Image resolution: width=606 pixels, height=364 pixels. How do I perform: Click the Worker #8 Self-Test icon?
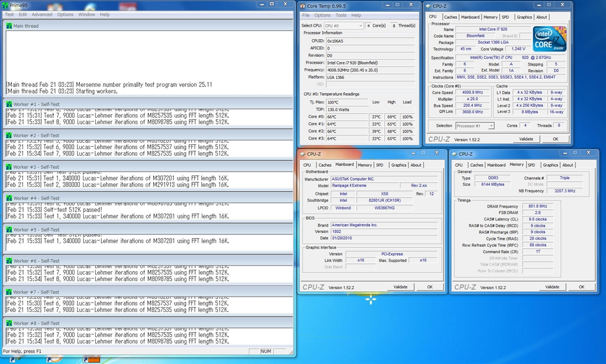[9, 323]
